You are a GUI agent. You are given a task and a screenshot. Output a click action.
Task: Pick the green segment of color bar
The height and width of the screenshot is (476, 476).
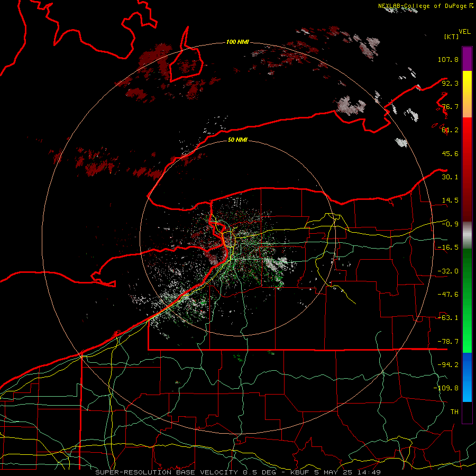coord(467,300)
